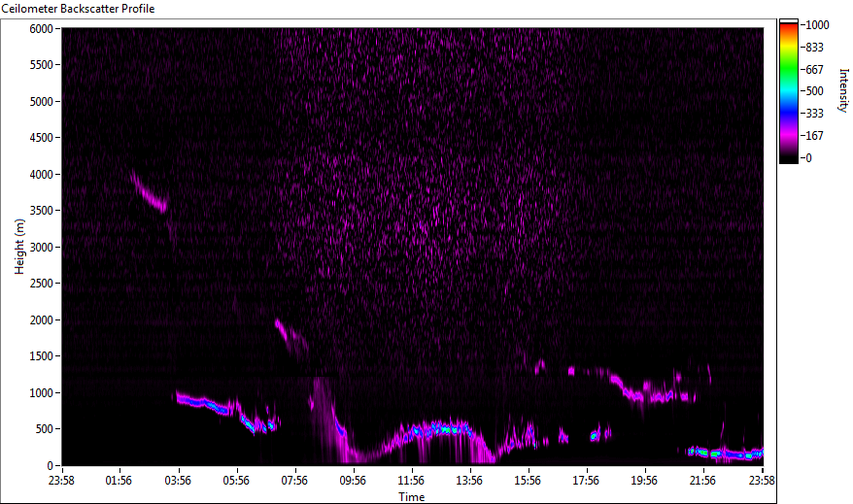Click the last 23:58 time axis label
This screenshot has width=853, height=504.
762,481
